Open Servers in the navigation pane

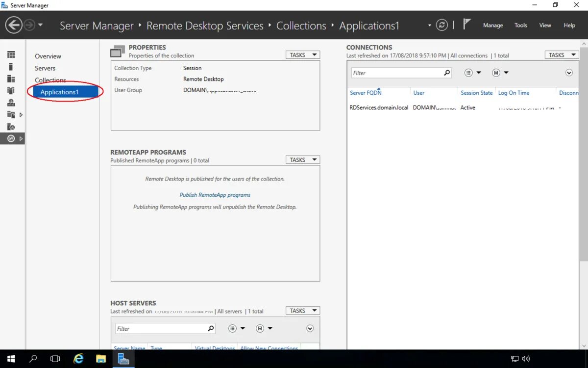coord(45,68)
